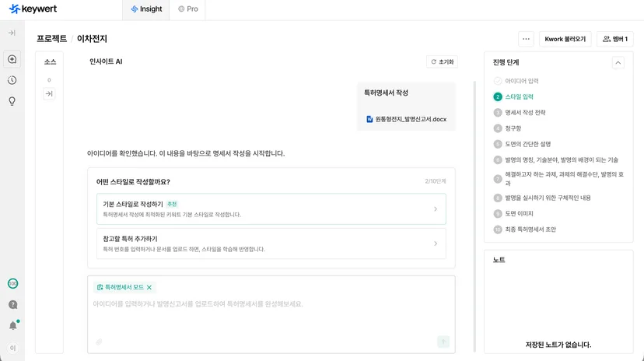This screenshot has width=644, height=361.
Task: Go to 프로젝트 breadcrumb link
Action: point(52,39)
